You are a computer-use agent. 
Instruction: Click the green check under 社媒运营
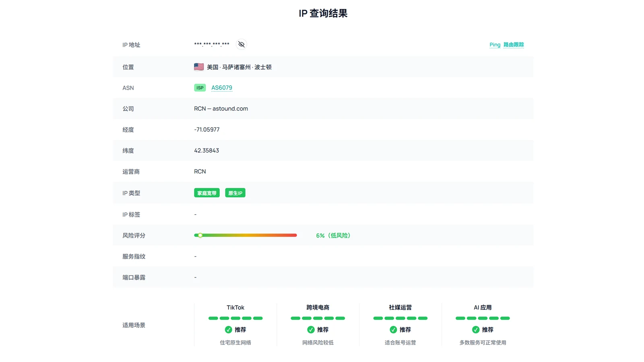pyautogui.click(x=393, y=329)
